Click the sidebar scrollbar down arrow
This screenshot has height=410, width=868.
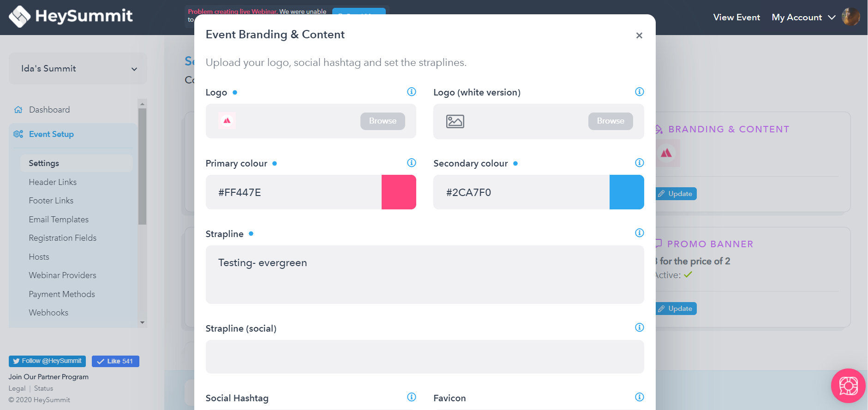pyautogui.click(x=142, y=322)
